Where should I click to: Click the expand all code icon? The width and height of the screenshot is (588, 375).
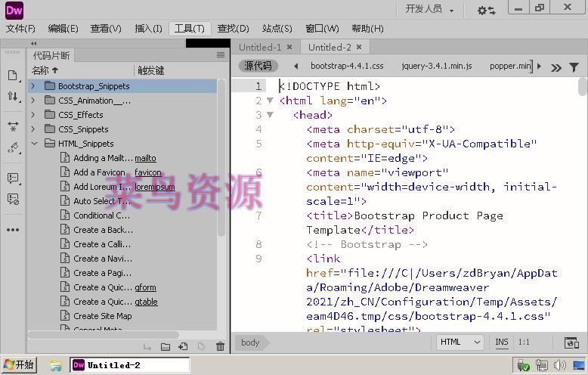pyautogui.click(x=13, y=126)
